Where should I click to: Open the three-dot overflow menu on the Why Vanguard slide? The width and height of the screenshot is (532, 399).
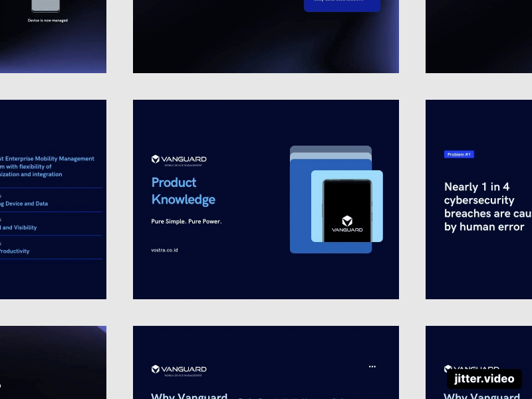click(372, 366)
